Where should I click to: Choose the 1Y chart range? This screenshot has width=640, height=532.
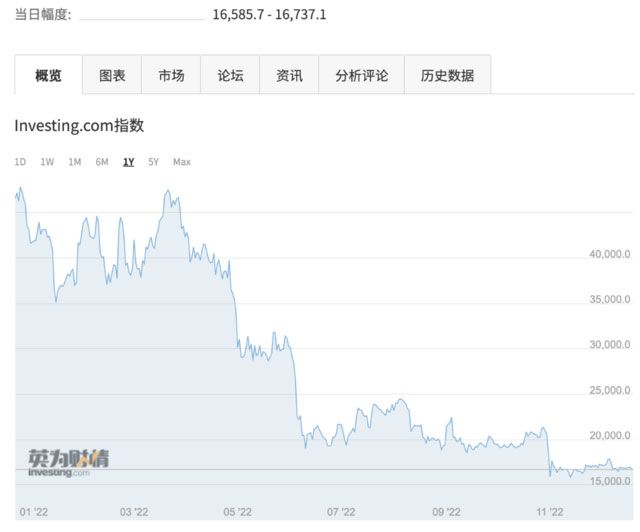128,162
